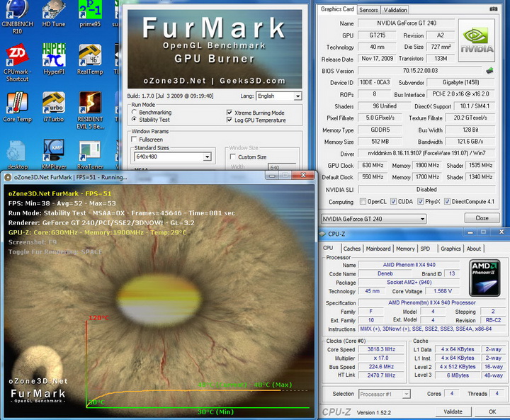The height and width of the screenshot is (420, 510).
Task: Select the Stability Test run mode
Action: [134, 120]
